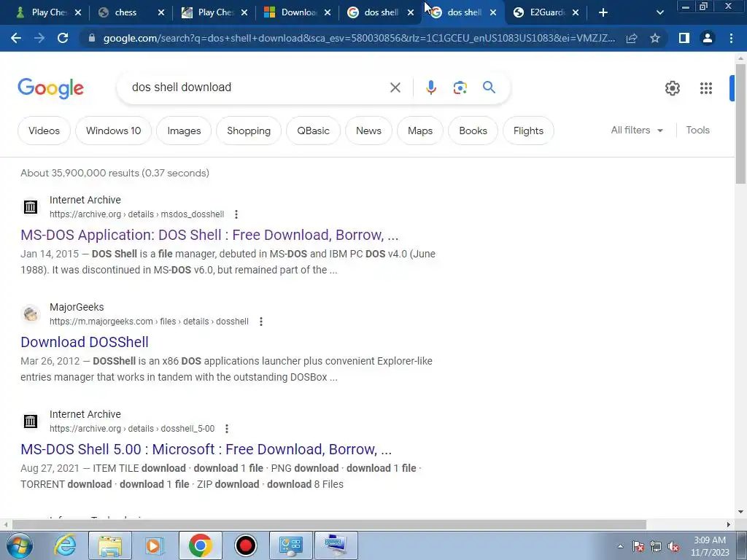The width and height of the screenshot is (747, 560).
Task: Click the dos shell download search field
Action: click(x=258, y=87)
